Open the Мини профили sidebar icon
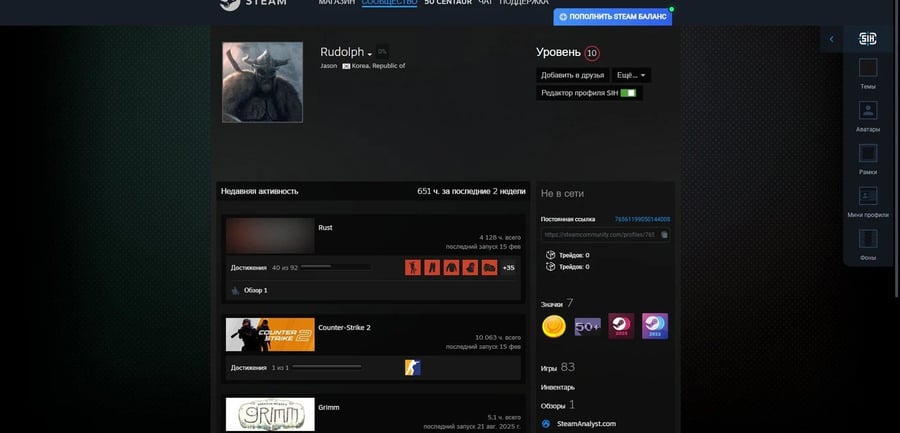The height and width of the screenshot is (433, 900). [868, 197]
